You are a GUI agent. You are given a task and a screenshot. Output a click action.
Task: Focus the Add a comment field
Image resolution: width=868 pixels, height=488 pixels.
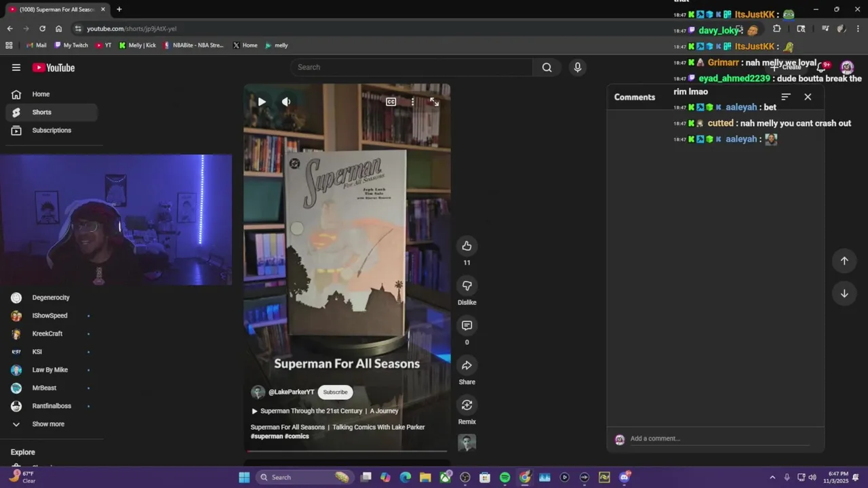pyautogui.click(x=719, y=439)
